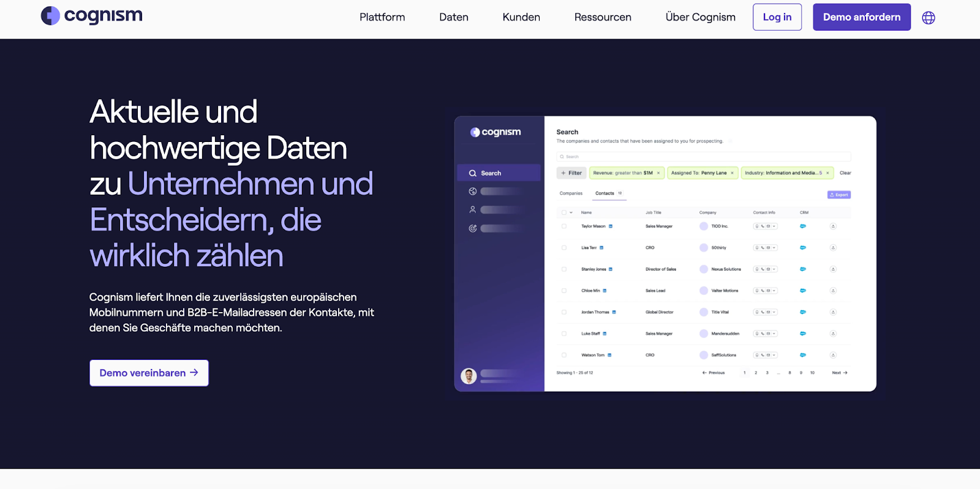Expand contact info dropdown for Chloe Min

[774, 291]
